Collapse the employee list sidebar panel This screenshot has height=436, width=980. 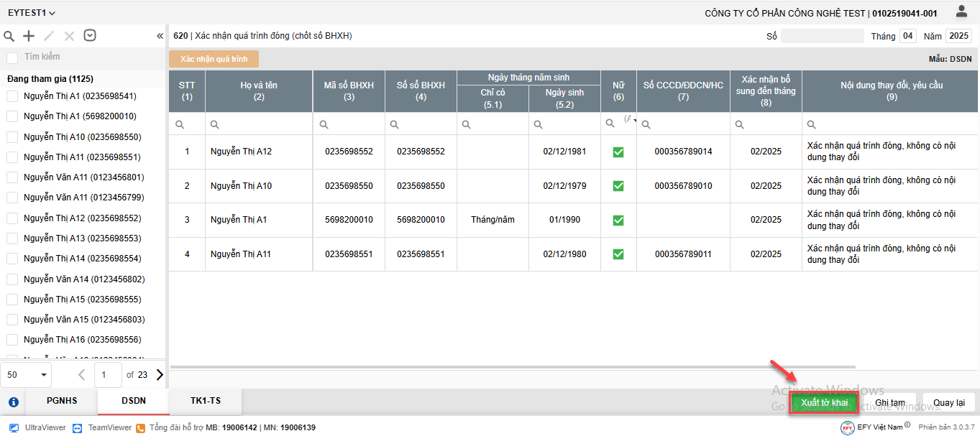160,36
